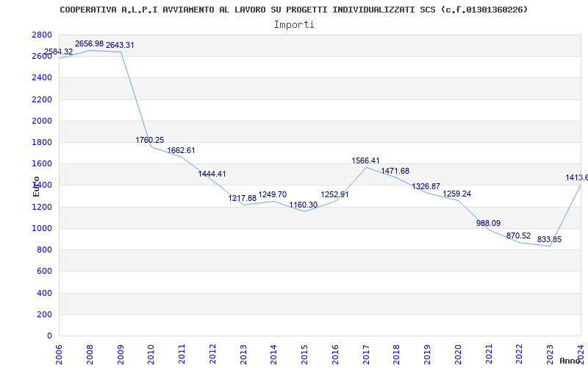Select the 2013 x-axis year label
This screenshot has width=588, height=368.
click(243, 354)
